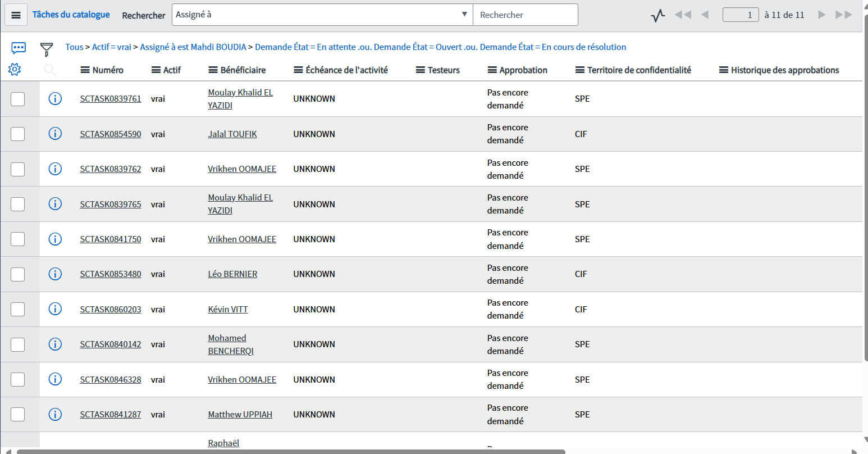The width and height of the screenshot is (868, 454).
Task: Preview record SCTASK0841750 info icon
Action: click(55, 239)
